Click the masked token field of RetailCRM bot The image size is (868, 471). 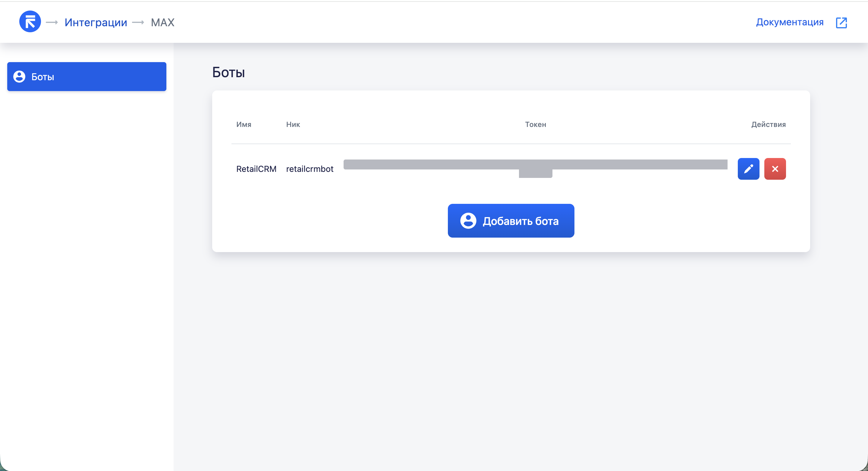coord(535,165)
